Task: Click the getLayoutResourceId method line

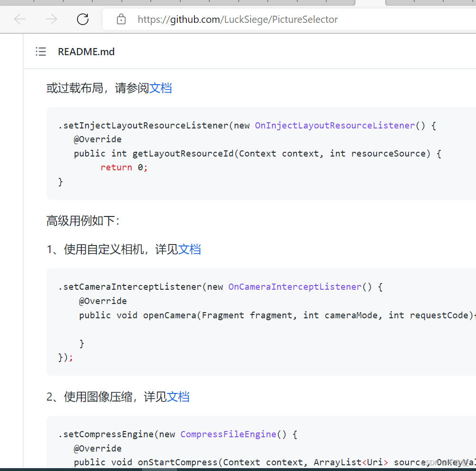Action: point(257,153)
